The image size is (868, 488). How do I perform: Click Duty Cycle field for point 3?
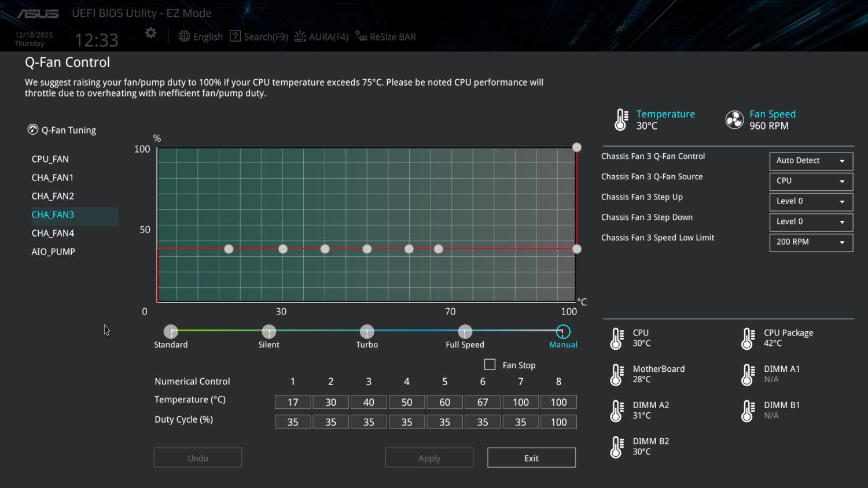tap(369, 422)
